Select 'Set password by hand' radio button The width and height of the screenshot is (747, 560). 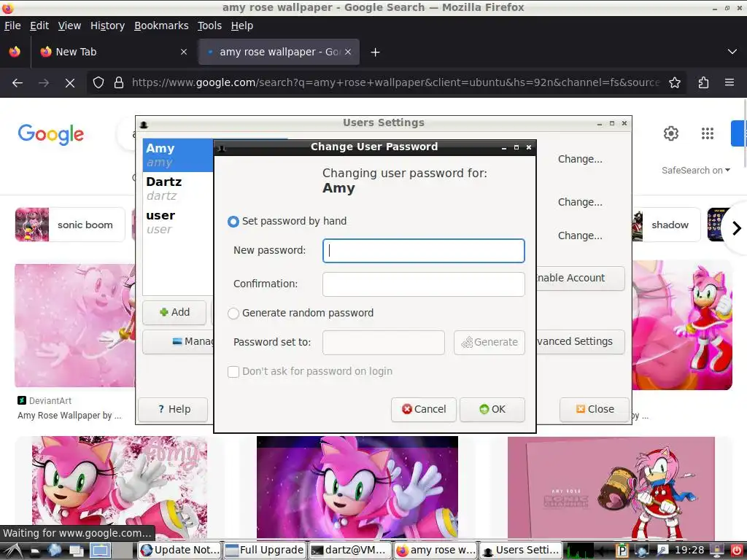click(x=233, y=222)
